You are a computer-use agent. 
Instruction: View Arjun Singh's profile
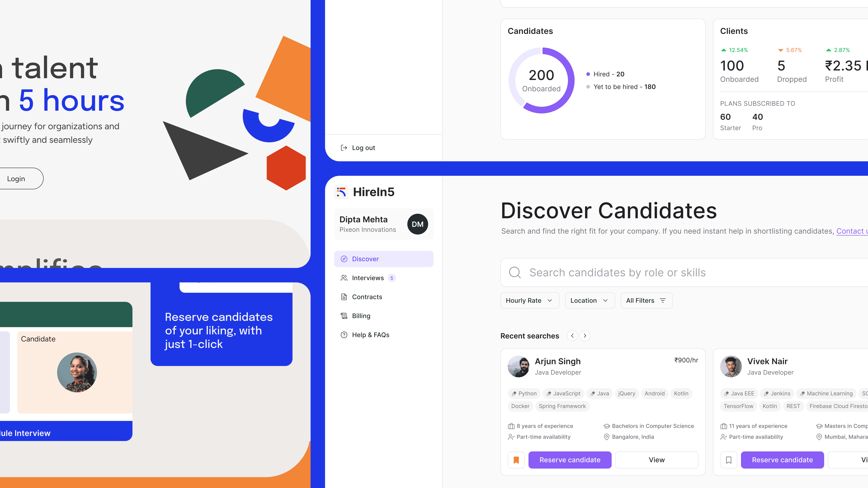pos(657,460)
